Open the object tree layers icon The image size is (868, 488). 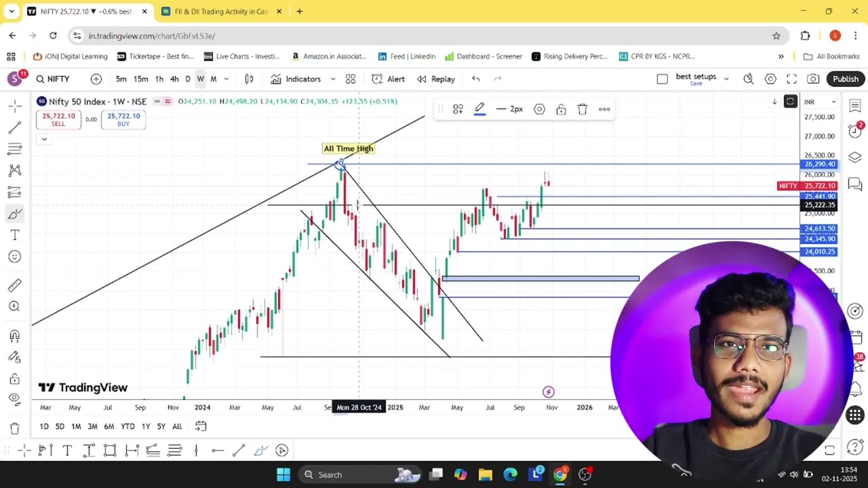click(855, 157)
